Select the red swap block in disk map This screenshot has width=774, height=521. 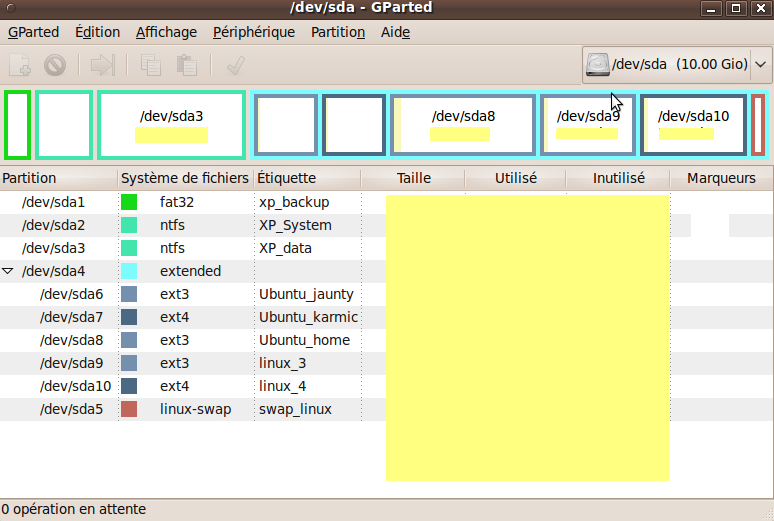(758, 125)
